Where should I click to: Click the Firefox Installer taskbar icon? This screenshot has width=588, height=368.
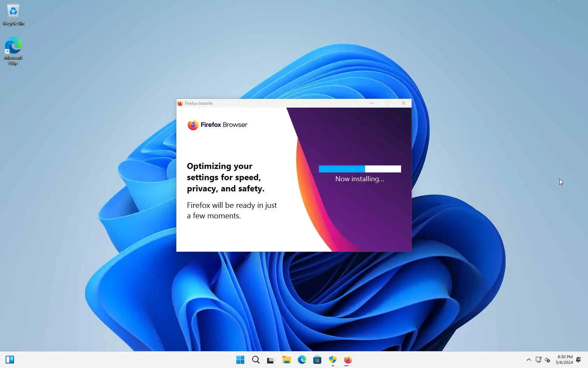click(x=348, y=360)
